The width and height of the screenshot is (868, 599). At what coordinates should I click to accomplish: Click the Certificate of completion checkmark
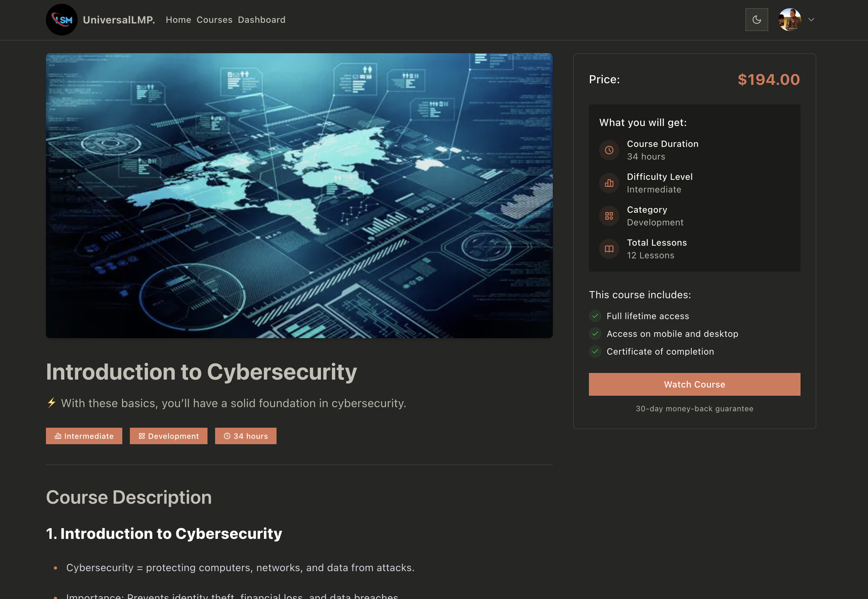[595, 351]
